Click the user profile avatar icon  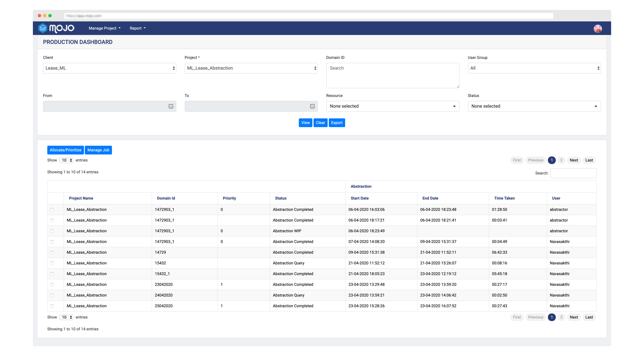coord(597,28)
